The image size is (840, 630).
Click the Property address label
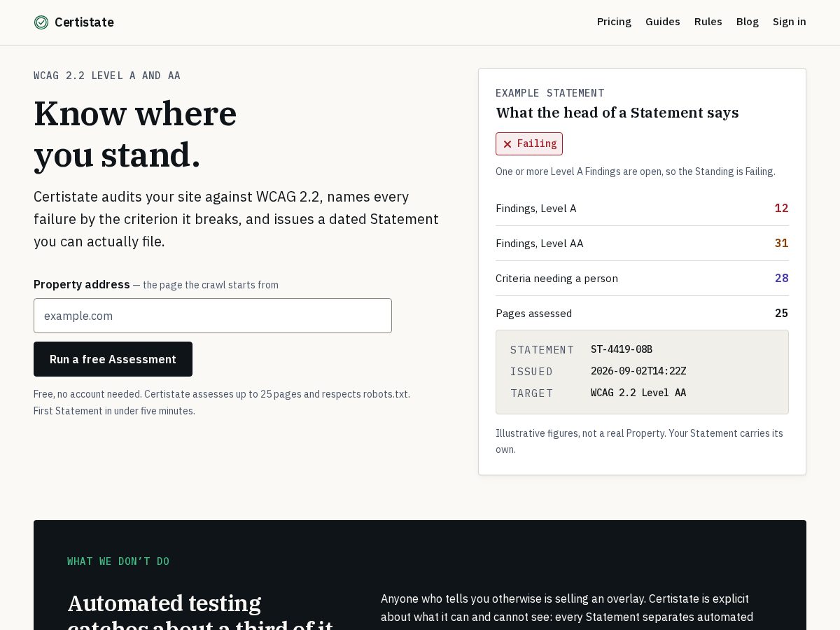(82, 284)
